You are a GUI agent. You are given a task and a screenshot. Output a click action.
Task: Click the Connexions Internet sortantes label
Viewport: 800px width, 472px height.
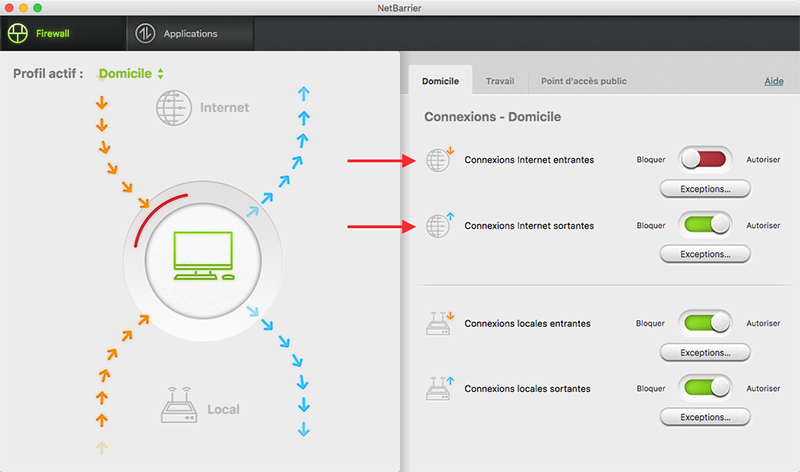(x=529, y=226)
